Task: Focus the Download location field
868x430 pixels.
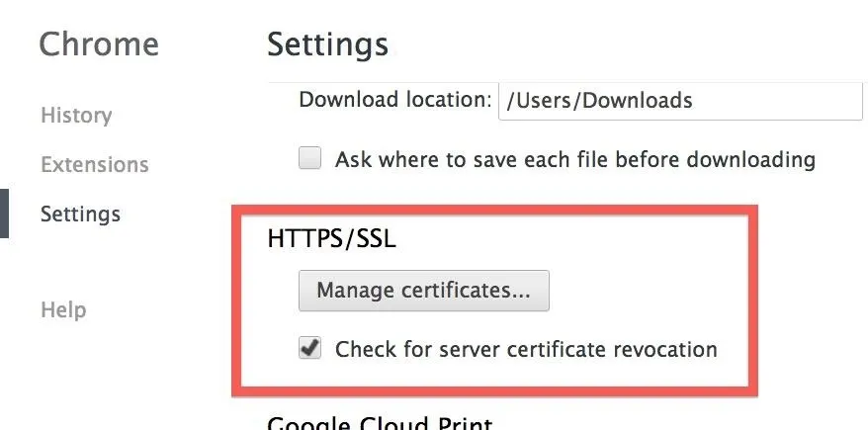Action: pos(680,101)
